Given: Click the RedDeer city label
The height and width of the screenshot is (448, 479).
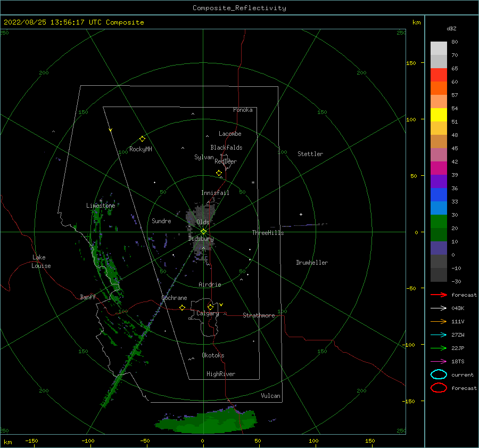Looking at the screenshot, I should coord(226,161).
